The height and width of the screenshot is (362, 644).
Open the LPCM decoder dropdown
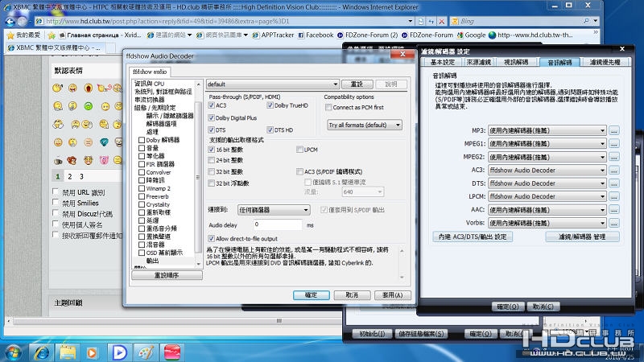click(x=547, y=196)
